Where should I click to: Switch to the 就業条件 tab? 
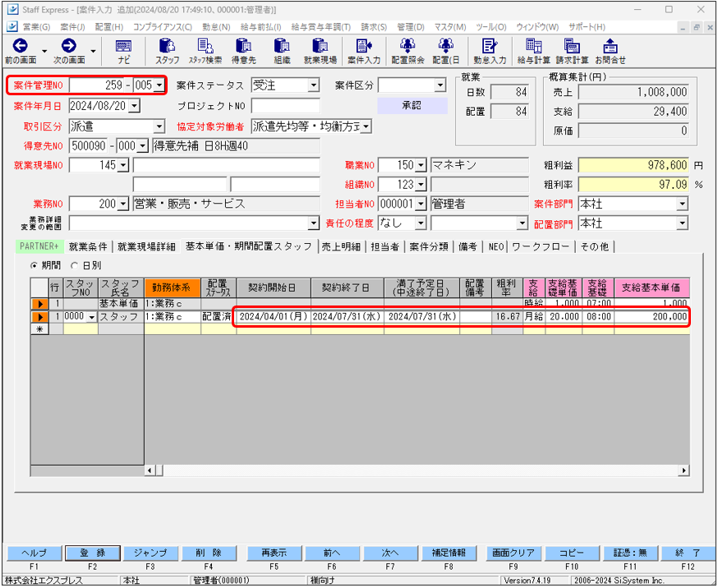point(88,247)
